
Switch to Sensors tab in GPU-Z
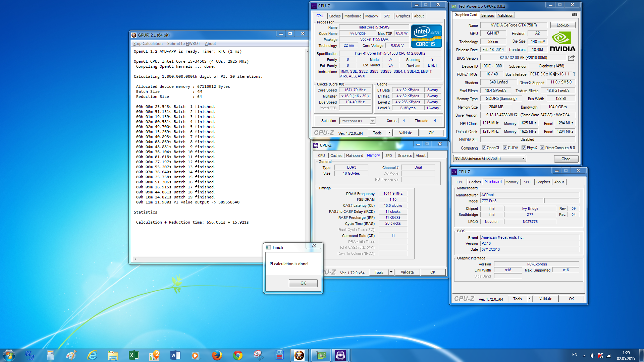(487, 15)
